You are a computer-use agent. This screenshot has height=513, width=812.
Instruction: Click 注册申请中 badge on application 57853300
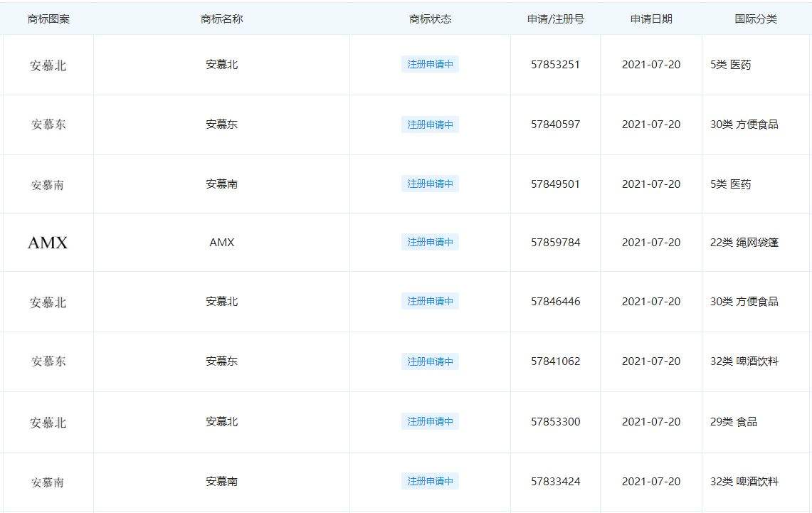tap(429, 421)
